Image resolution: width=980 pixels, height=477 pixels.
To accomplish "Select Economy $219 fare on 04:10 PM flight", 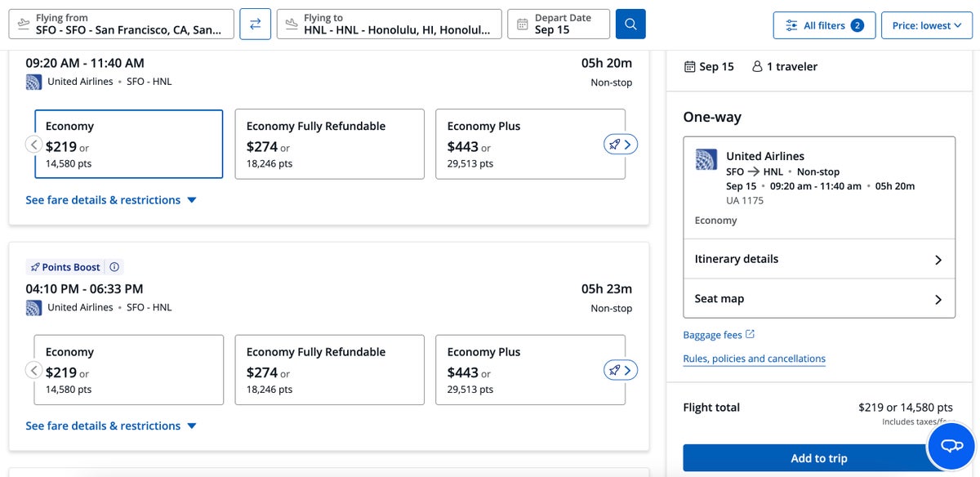I will pos(128,370).
